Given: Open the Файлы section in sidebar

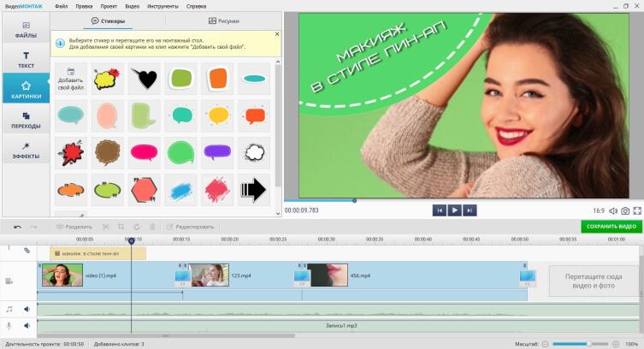Looking at the screenshot, I should pyautogui.click(x=26, y=30).
